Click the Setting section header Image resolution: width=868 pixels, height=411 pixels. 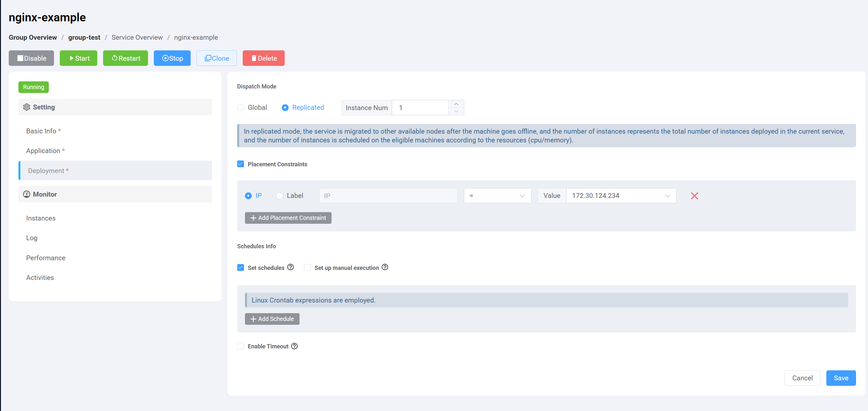(x=115, y=107)
